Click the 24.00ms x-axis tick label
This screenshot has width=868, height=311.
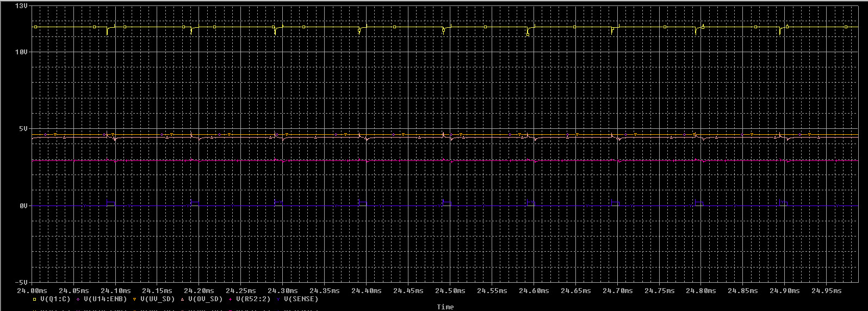[x=32, y=291]
